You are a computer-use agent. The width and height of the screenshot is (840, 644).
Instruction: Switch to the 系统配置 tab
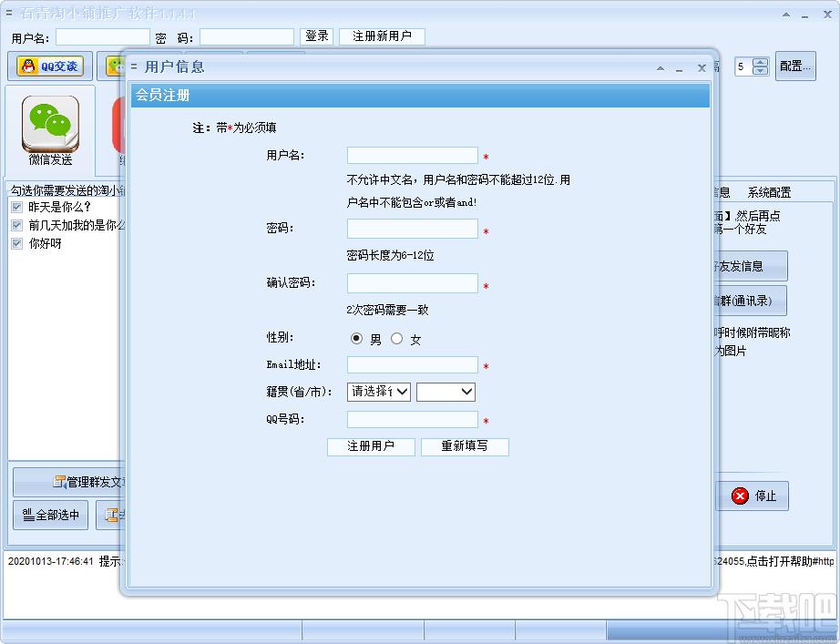769,192
